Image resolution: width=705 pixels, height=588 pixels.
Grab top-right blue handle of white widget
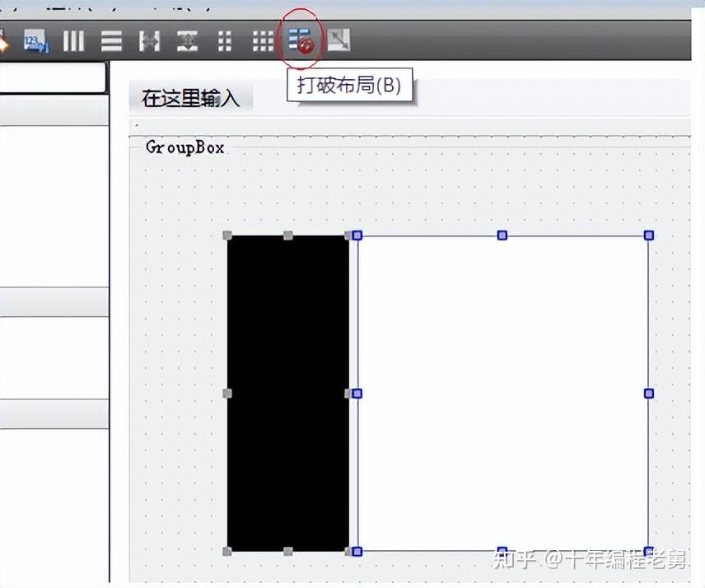tap(648, 235)
